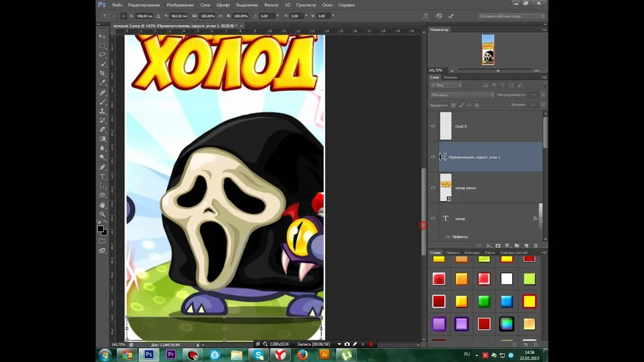
Task: Select the Gradient tool
Action: (x=103, y=138)
